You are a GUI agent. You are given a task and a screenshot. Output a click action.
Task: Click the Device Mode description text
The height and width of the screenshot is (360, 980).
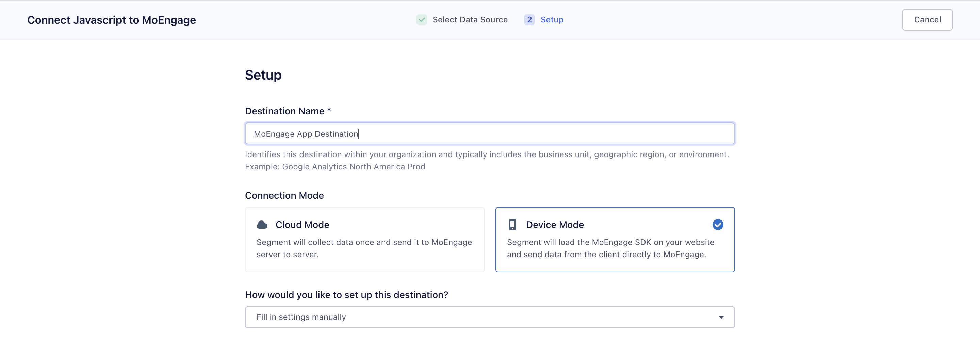[610, 248]
